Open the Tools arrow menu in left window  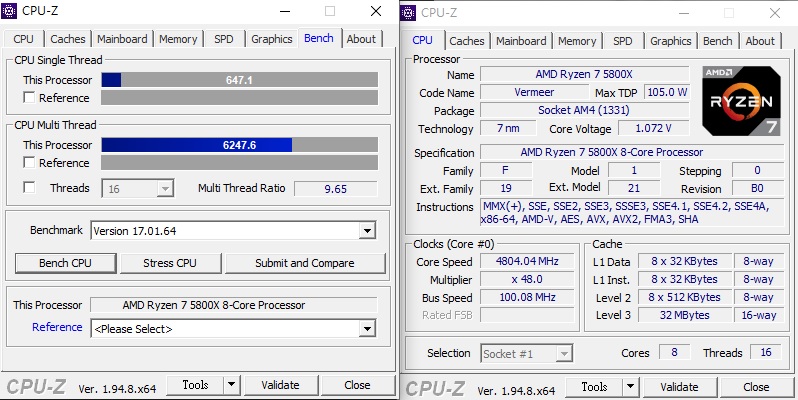pyautogui.click(x=232, y=385)
